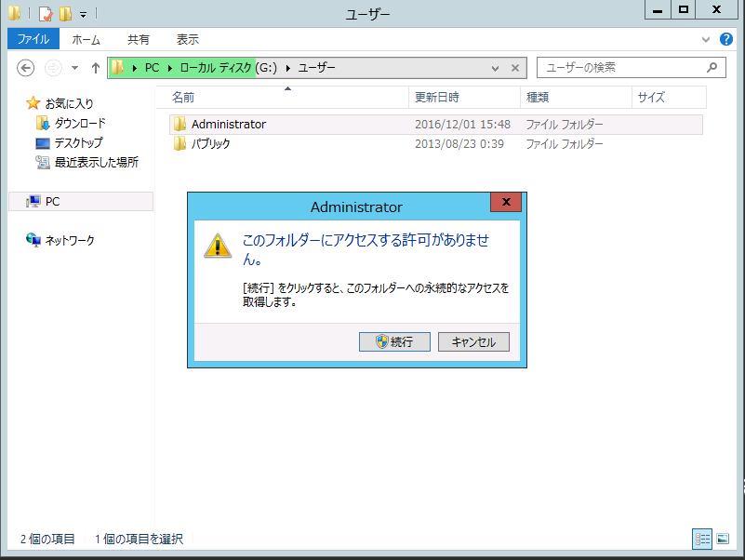Viewport: 745px width, 560px height.
Task: Select the パブリック folder
Action: 210,144
